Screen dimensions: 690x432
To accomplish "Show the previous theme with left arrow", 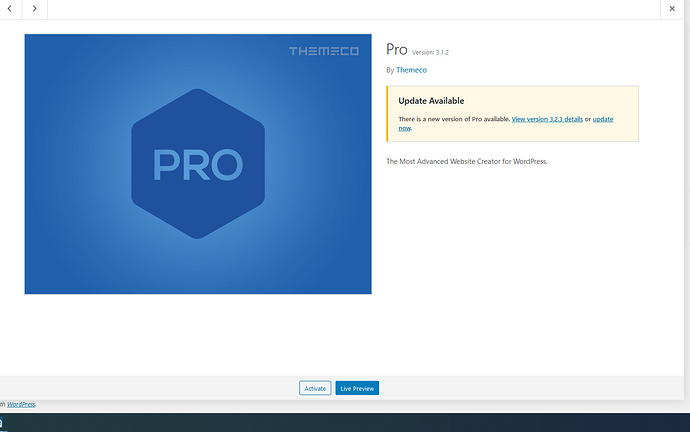I will (x=9, y=9).
